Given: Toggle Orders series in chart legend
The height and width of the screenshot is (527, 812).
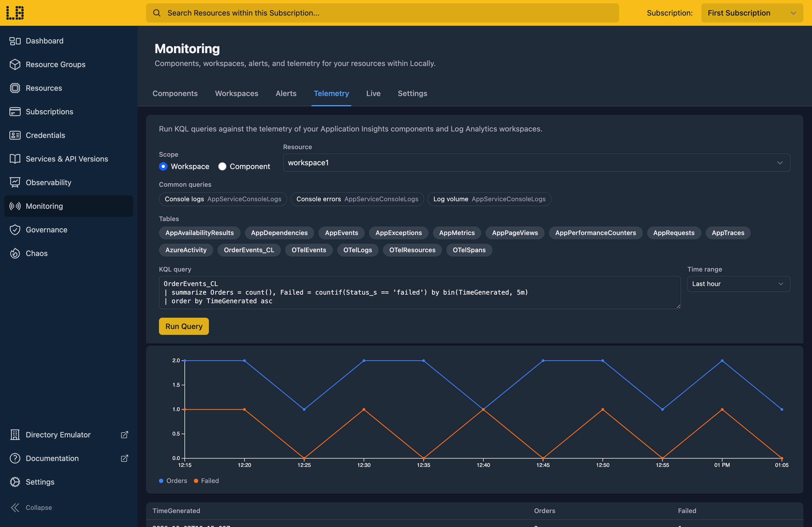Looking at the screenshot, I should [x=173, y=481].
